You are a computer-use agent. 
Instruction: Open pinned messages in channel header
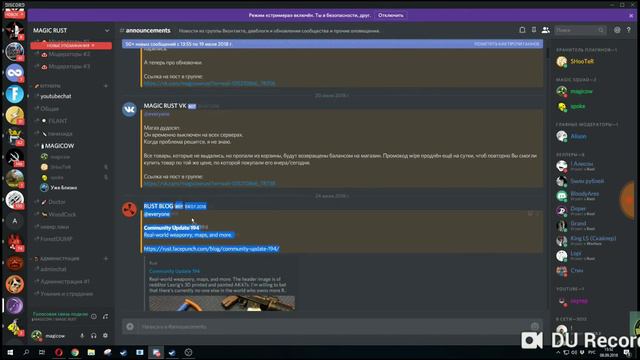point(534,30)
